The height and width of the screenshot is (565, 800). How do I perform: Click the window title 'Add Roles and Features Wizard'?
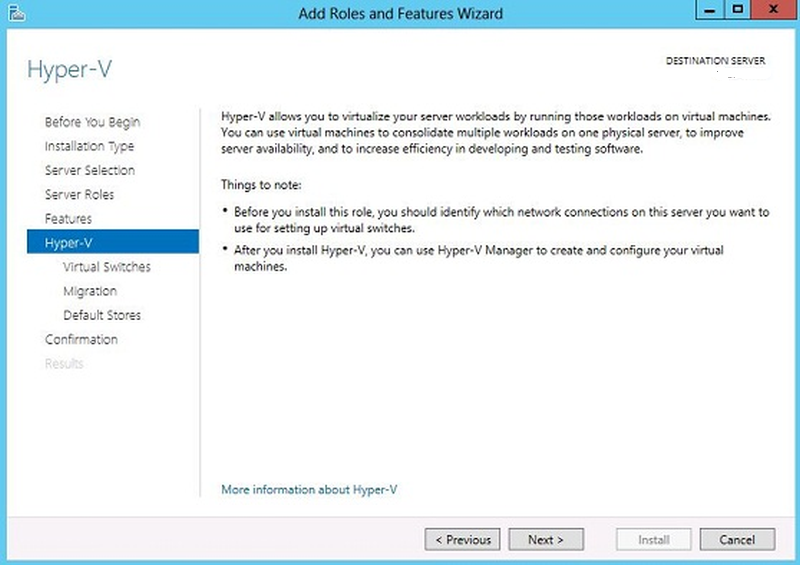[x=401, y=13]
